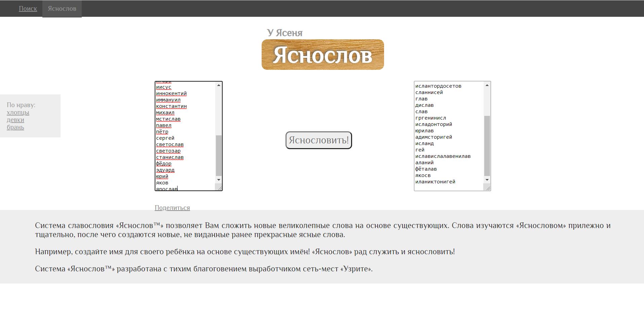Open the девки link
The width and height of the screenshot is (644, 310).
pyautogui.click(x=15, y=120)
